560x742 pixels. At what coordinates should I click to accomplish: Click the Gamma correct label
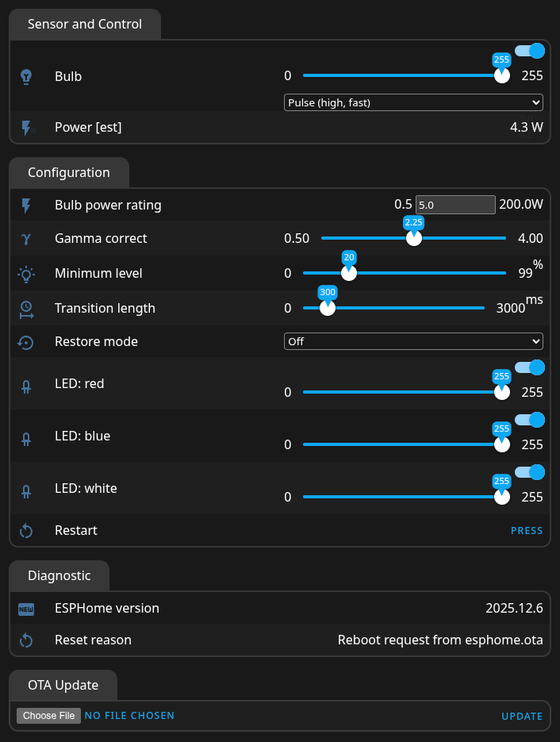(101, 239)
